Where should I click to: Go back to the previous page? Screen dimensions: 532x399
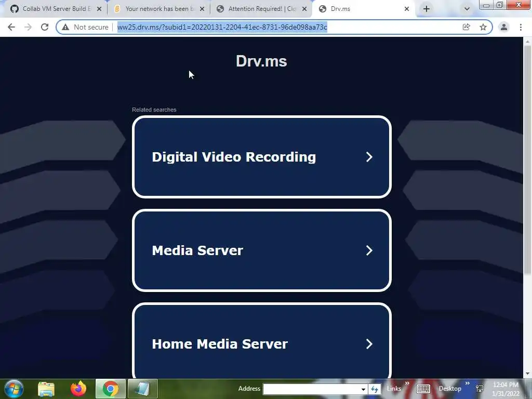[11, 27]
